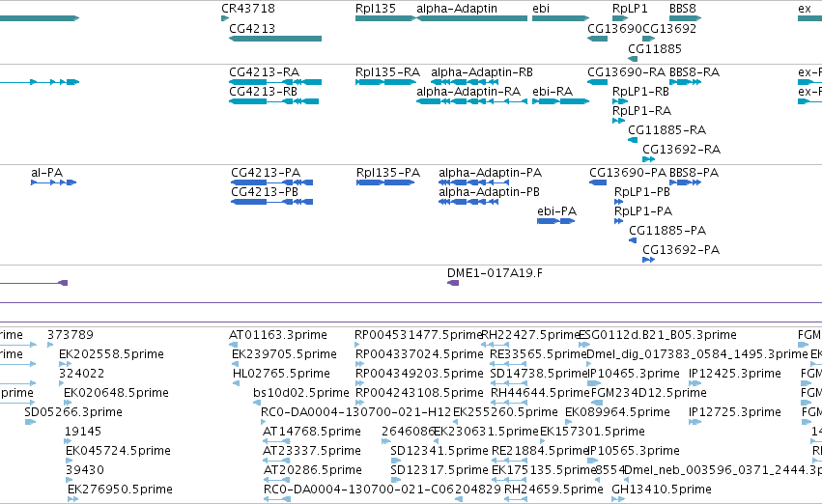Click the alpha-Adaptin-PA label

pos(490,173)
